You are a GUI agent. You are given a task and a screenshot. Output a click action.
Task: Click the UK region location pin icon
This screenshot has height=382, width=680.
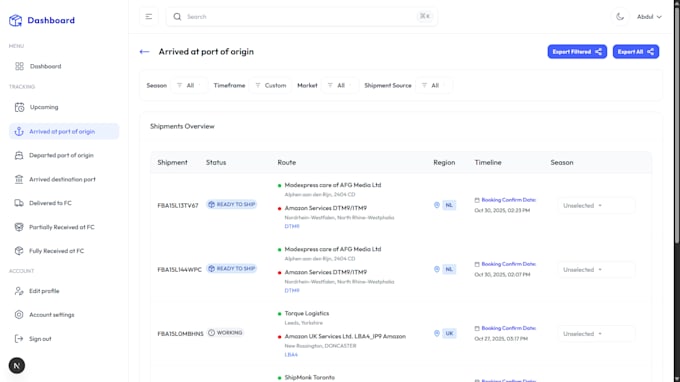pyautogui.click(x=437, y=333)
